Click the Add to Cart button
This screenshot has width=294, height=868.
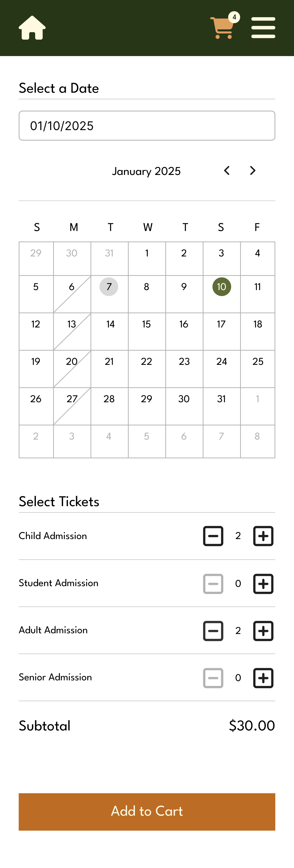[147, 812]
